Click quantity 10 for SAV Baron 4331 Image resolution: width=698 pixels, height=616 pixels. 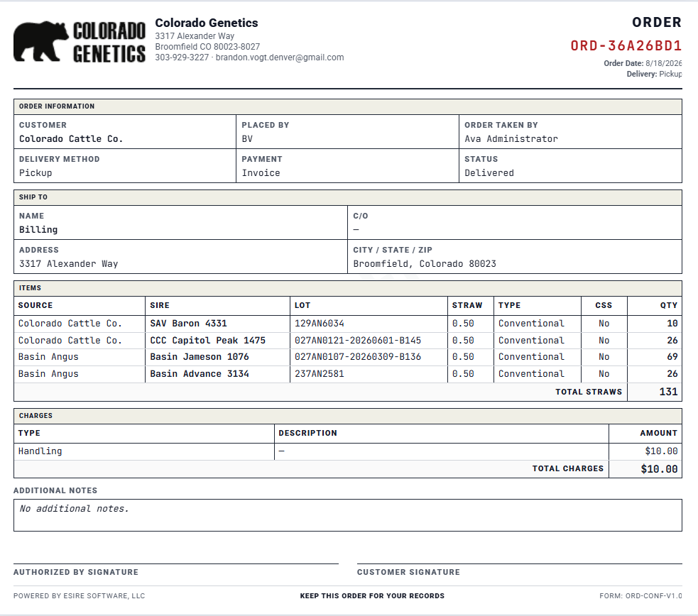(672, 324)
